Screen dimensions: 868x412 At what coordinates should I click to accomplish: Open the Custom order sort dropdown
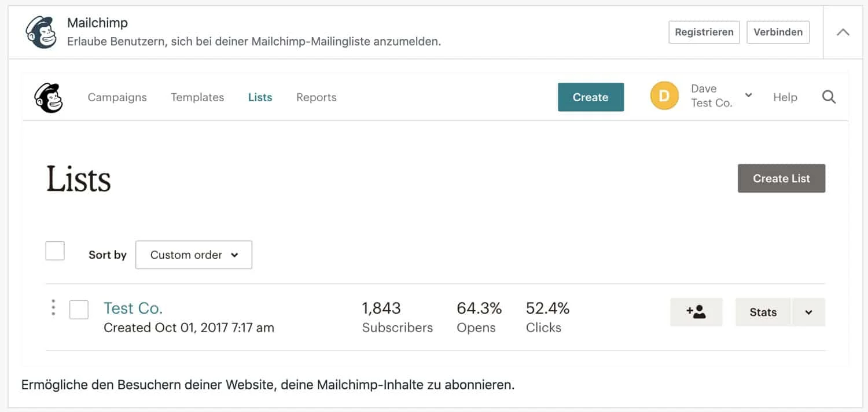pyautogui.click(x=193, y=255)
